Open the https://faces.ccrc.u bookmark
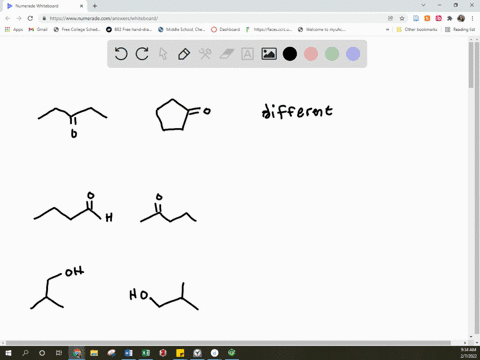 (x=269, y=29)
